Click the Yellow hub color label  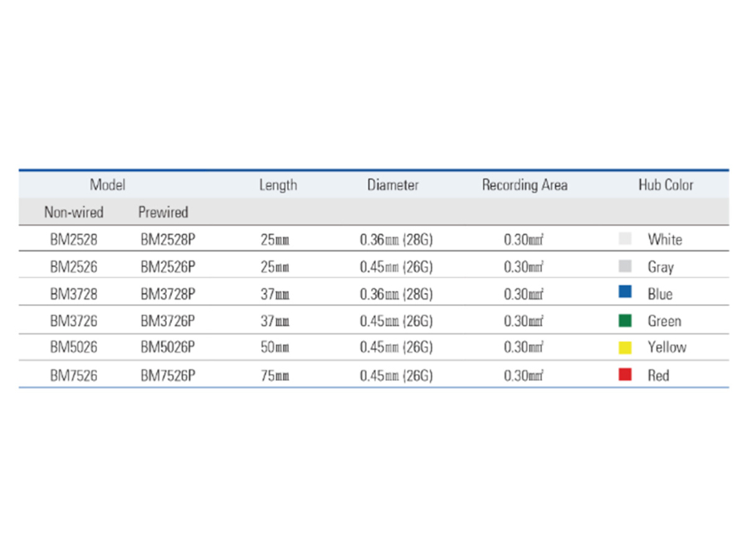[x=667, y=347]
